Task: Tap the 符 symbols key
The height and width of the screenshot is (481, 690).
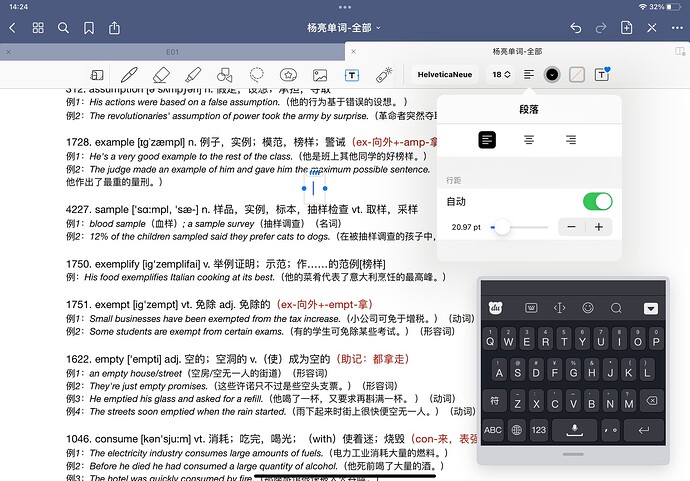Action: coord(495,400)
